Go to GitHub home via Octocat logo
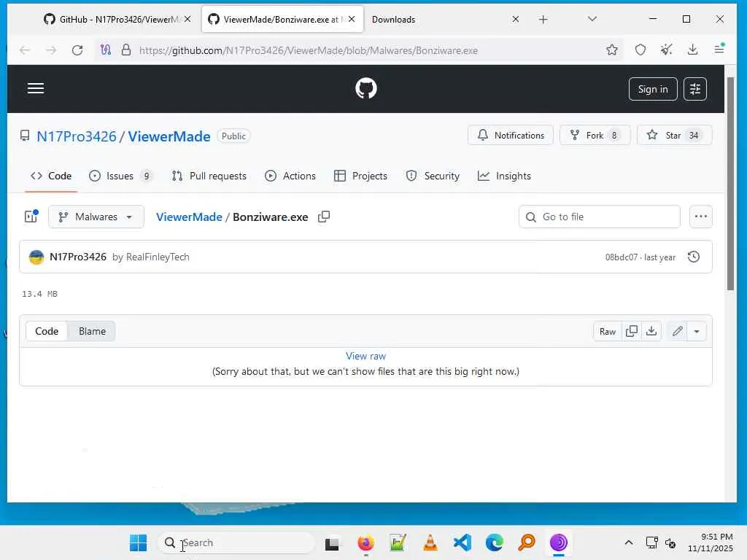Screen dimensions: 747x560 coord(366,88)
